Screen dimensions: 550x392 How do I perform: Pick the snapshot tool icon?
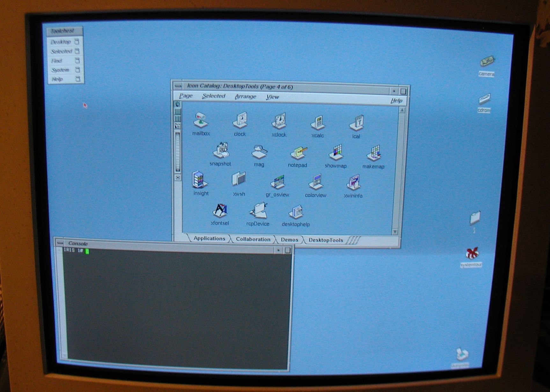(x=221, y=150)
